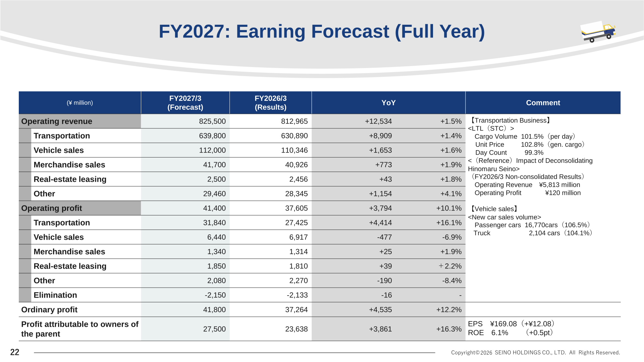Viewport: 644px width, 362px height.
Task: Select YoY percentage '-6.9%'
Action: 452,237
